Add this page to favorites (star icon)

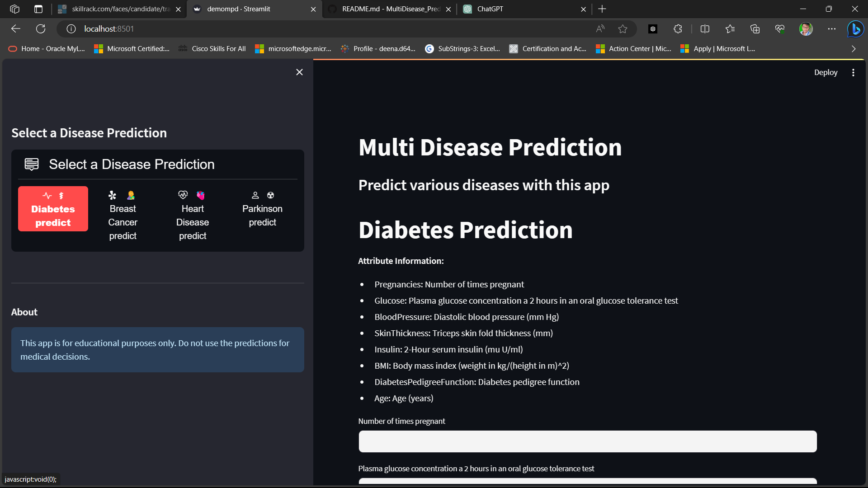tap(623, 28)
